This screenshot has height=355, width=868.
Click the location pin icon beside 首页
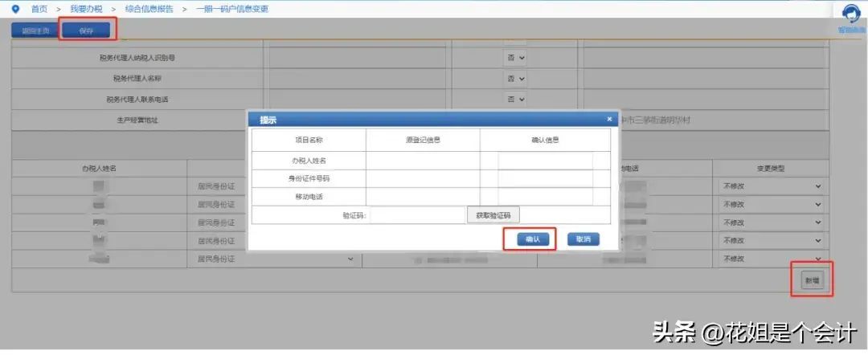tap(15, 9)
